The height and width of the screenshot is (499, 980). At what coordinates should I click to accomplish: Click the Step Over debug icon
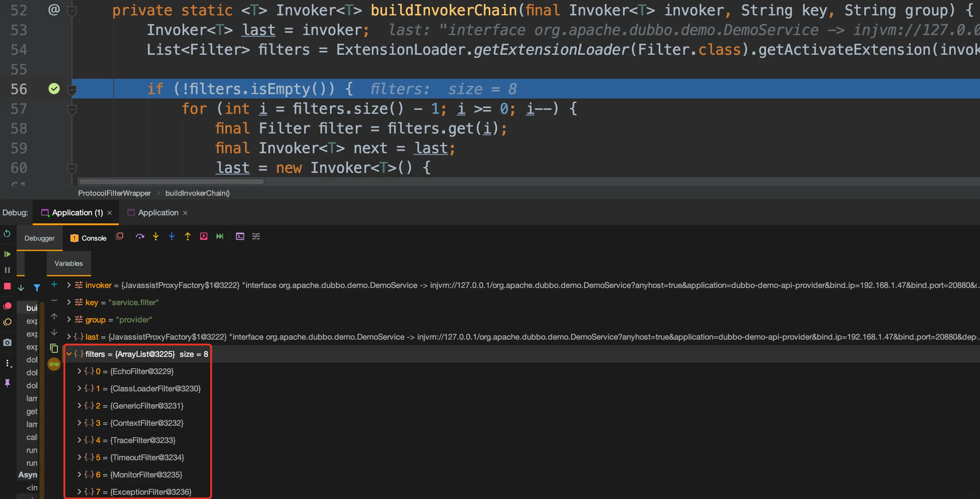tap(140, 237)
